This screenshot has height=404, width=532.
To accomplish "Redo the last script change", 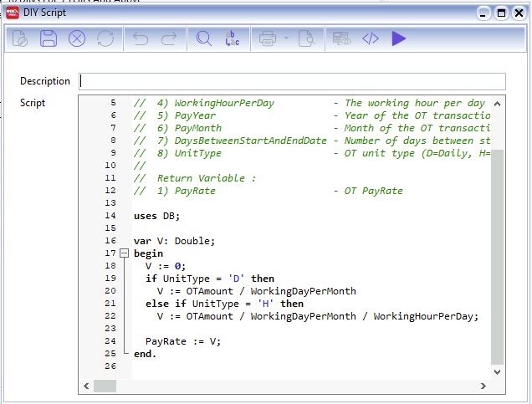I will [168, 38].
